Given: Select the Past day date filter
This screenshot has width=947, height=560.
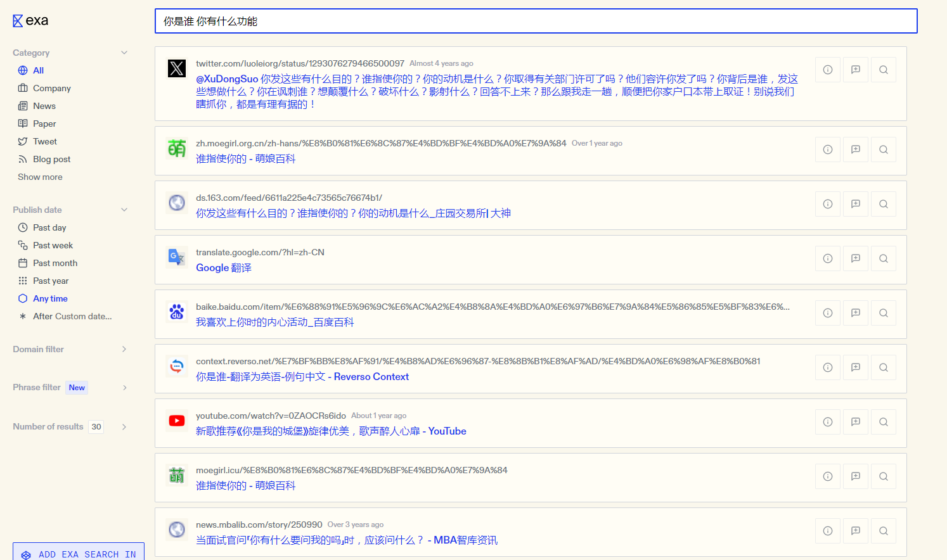Looking at the screenshot, I should [42, 227].
